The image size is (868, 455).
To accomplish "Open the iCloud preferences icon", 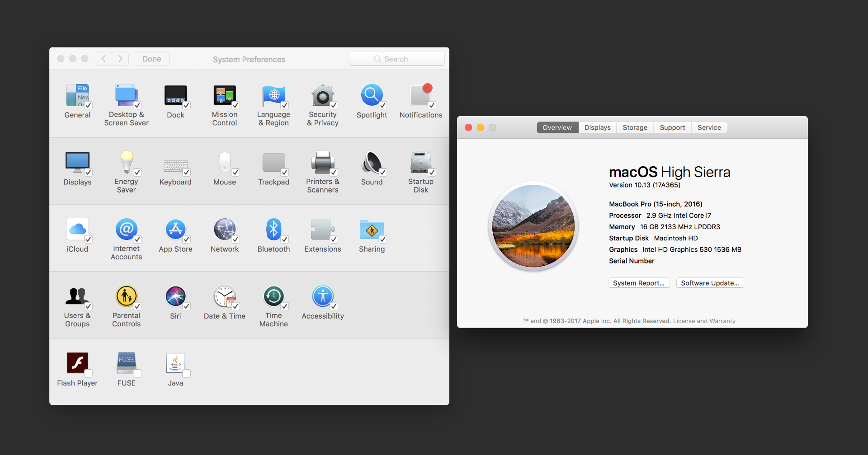I will pos(77,229).
